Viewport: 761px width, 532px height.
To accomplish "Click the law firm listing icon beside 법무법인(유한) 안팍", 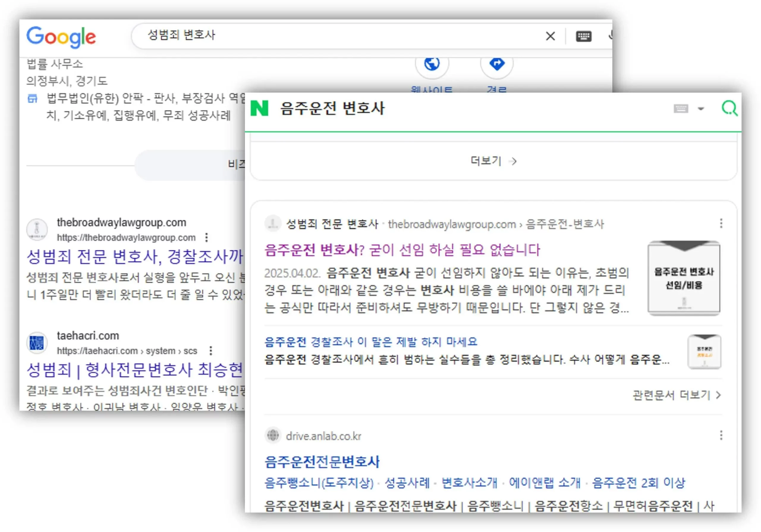I will [32, 98].
